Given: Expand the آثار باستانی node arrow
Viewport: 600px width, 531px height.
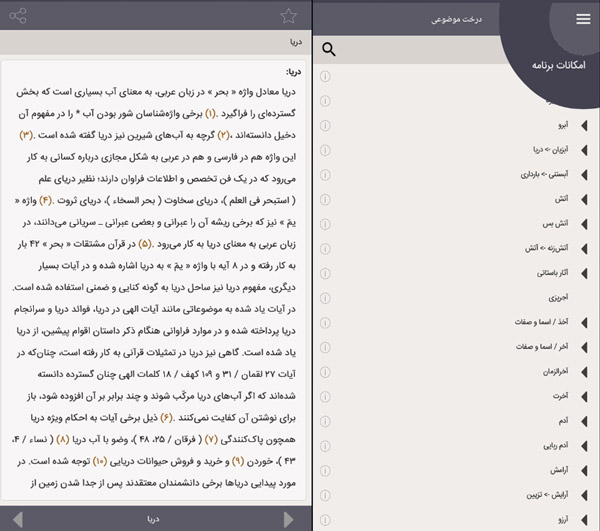Looking at the screenshot, I should click(584, 273).
